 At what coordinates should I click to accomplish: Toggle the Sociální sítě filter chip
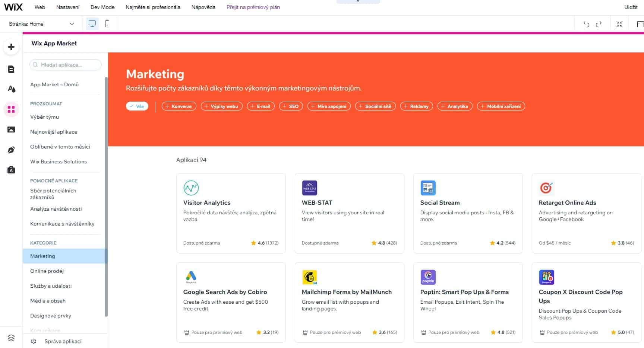(375, 106)
